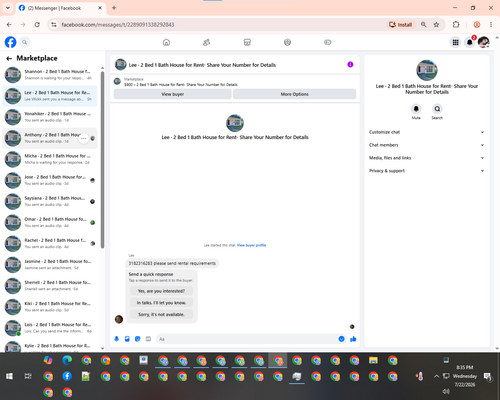Open a new browser tab

pos(114,8)
